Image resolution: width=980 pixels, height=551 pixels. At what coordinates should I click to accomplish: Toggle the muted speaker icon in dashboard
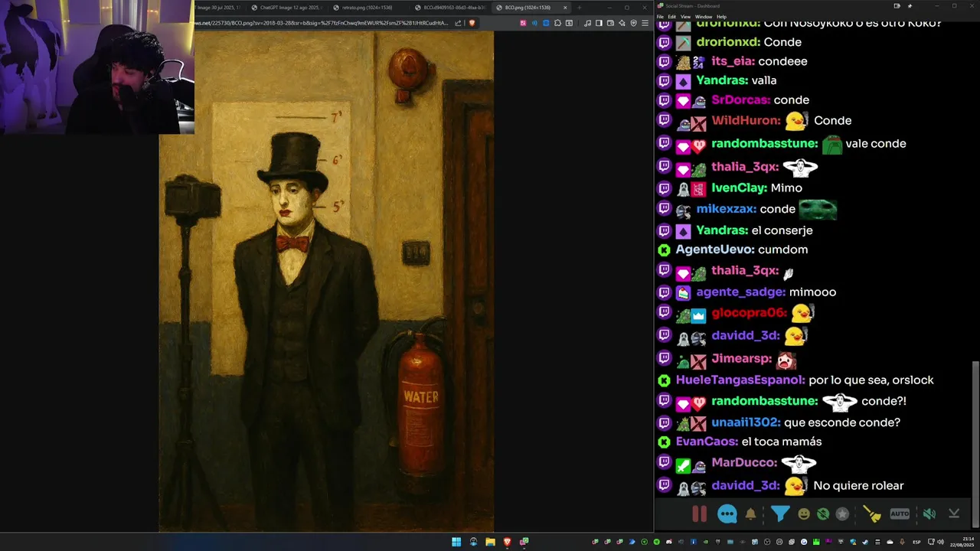[x=929, y=514]
